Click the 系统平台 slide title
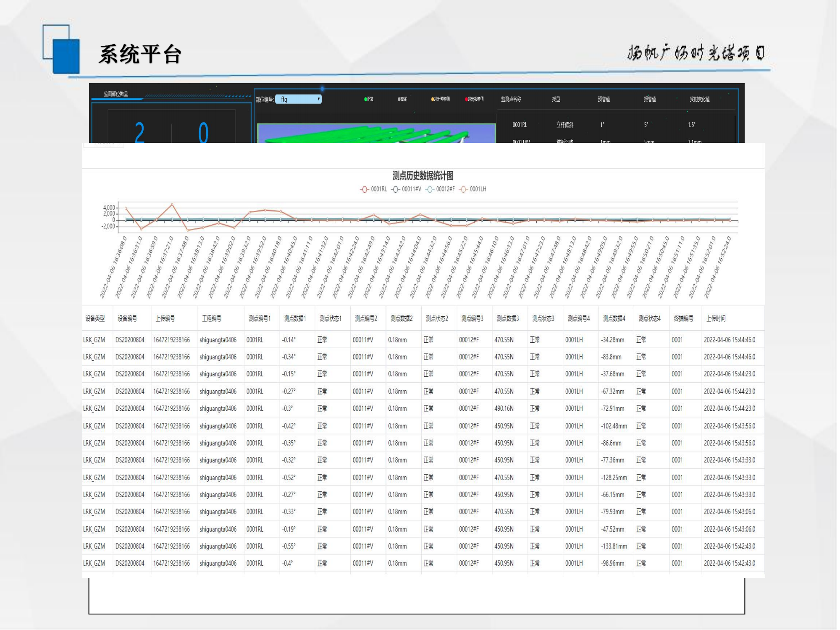The height and width of the screenshot is (630, 840). 140,55
